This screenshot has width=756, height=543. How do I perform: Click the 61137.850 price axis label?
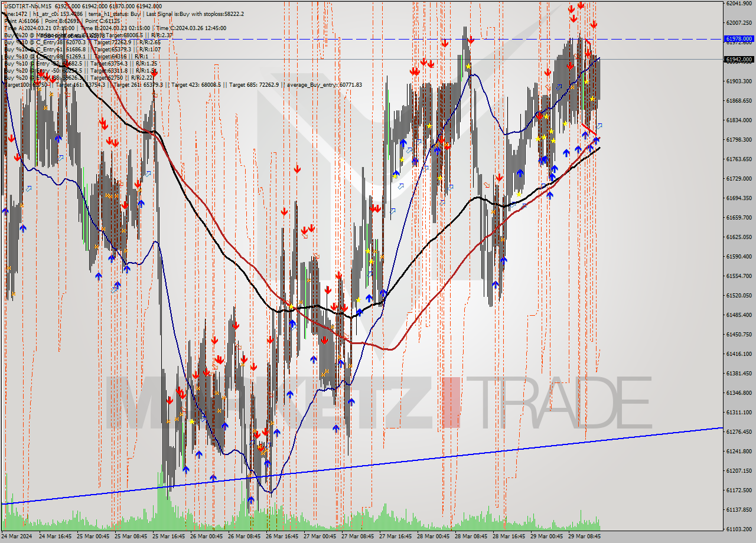tap(739, 509)
